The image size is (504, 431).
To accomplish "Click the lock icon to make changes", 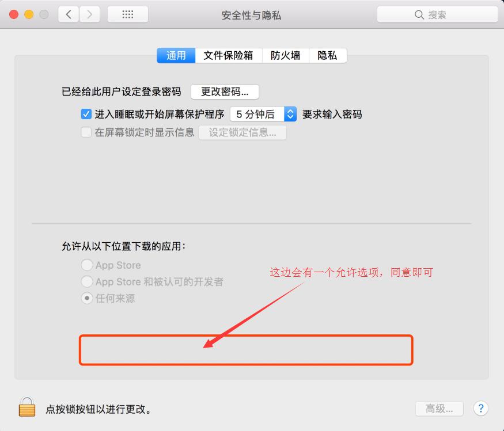I will point(27,407).
